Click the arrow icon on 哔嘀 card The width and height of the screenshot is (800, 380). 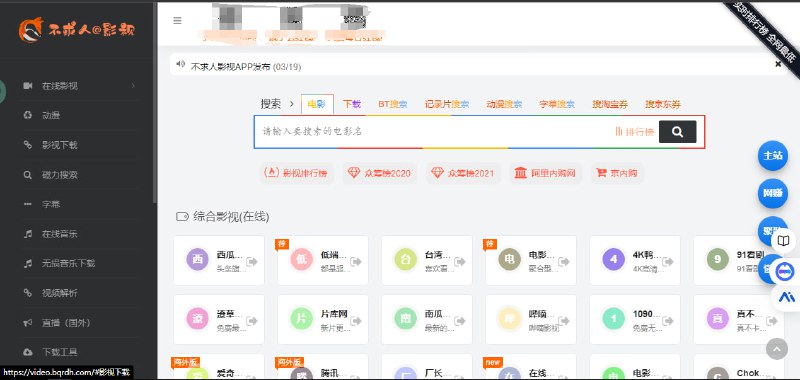(564, 320)
